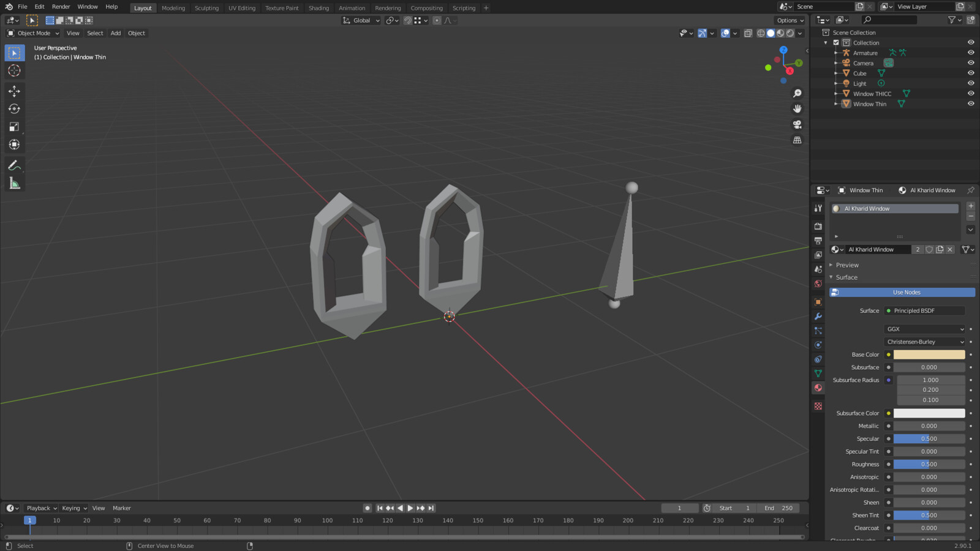Add a new material slot with plus
Image resolution: width=980 pixels, height=551 pixels.
971,206
